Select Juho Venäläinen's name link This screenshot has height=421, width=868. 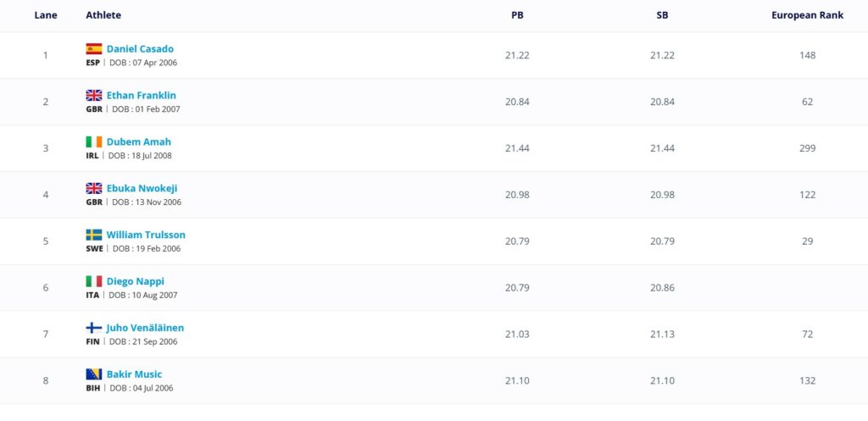145,328
